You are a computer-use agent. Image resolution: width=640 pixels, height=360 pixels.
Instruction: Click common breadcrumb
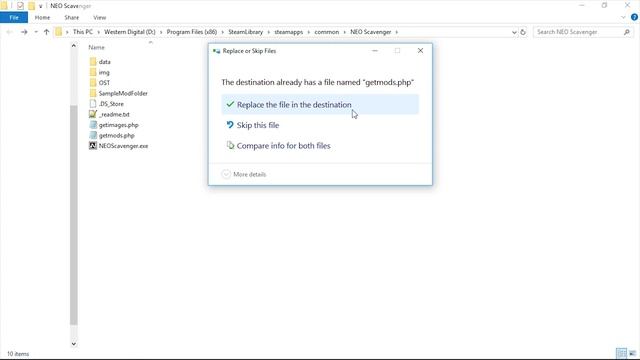coord(327,32)
